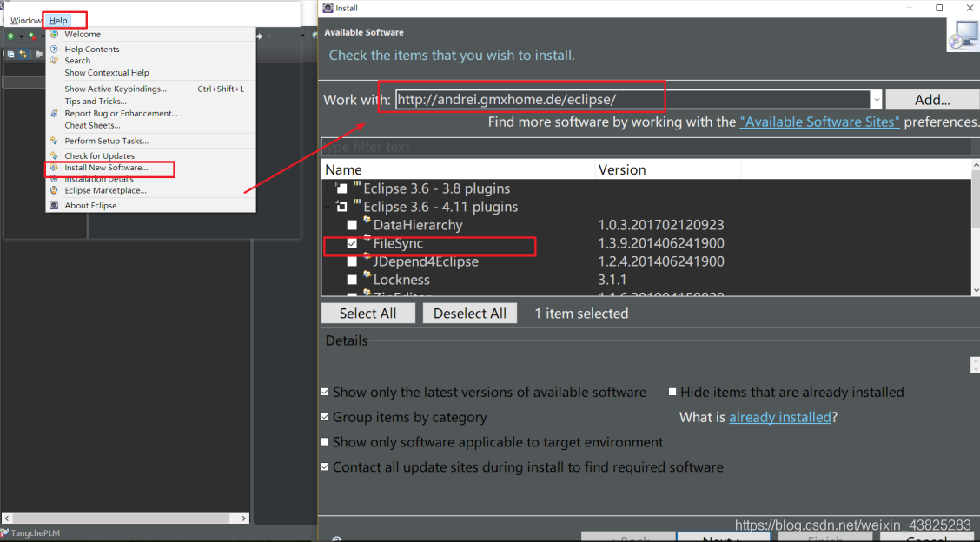Click the category icon for Eclipse 3.6 - 3.8 plugins
The height and width of the screenshot is (542, 980).
(x=357, y=185)
